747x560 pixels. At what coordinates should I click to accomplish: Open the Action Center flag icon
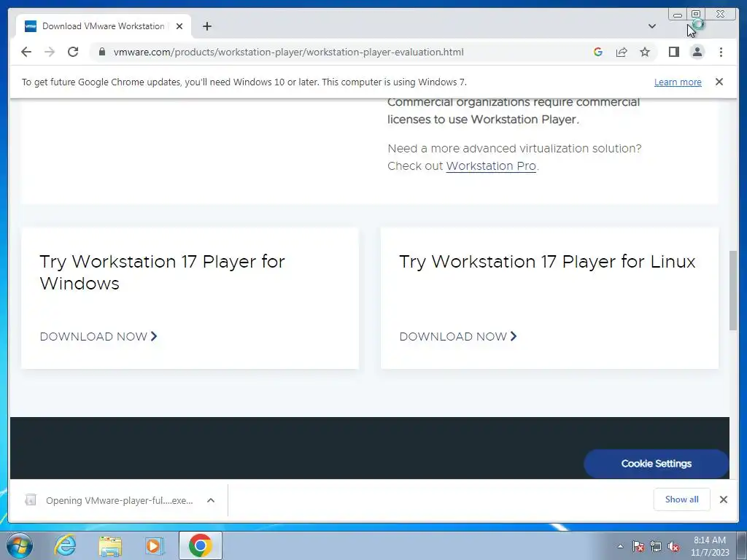click(638, 546)
